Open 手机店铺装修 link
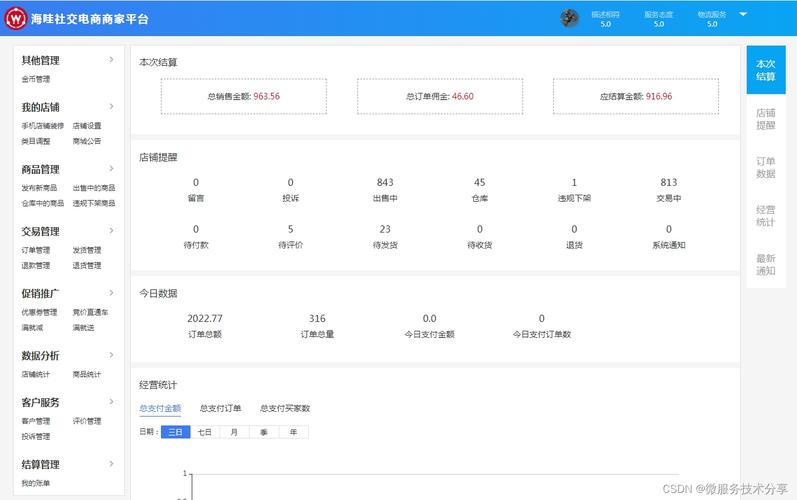 [x=43, y=126]
